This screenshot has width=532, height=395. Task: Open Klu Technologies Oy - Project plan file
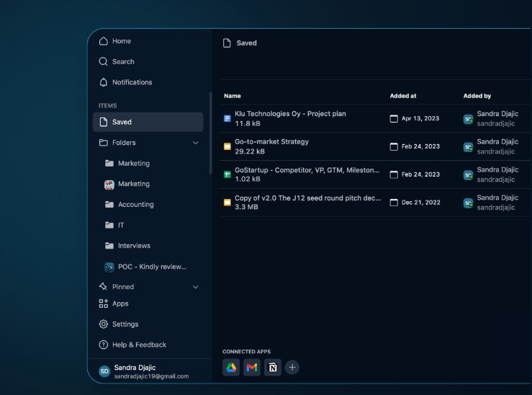pos(290,114)
